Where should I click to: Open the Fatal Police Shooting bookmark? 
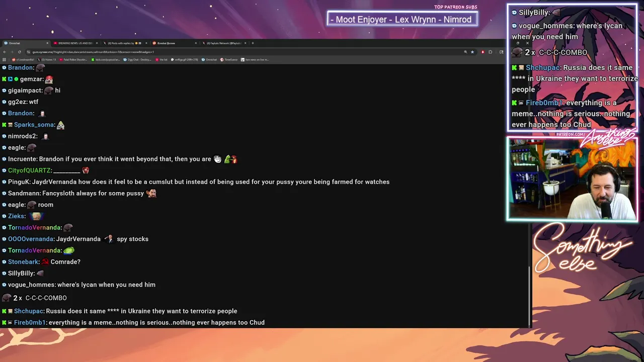(74, 60)
